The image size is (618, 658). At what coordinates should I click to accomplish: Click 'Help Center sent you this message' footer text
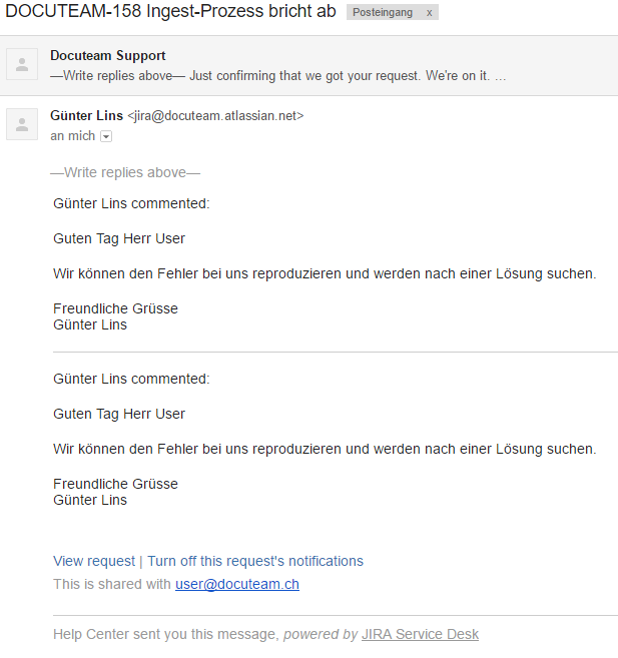[x=165, y=634]
